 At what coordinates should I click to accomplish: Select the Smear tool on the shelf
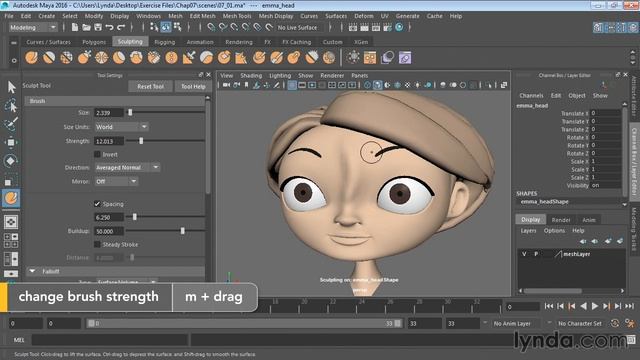[x=276, y=58]
